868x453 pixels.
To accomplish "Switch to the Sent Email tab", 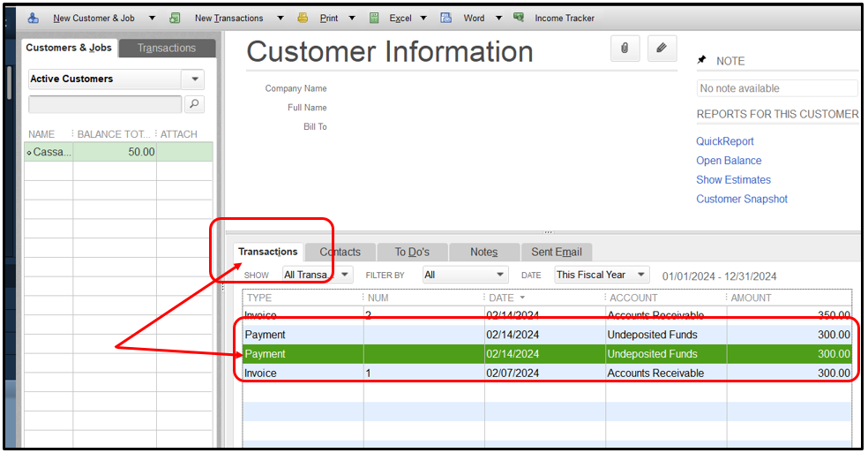I will coord(557,253).
